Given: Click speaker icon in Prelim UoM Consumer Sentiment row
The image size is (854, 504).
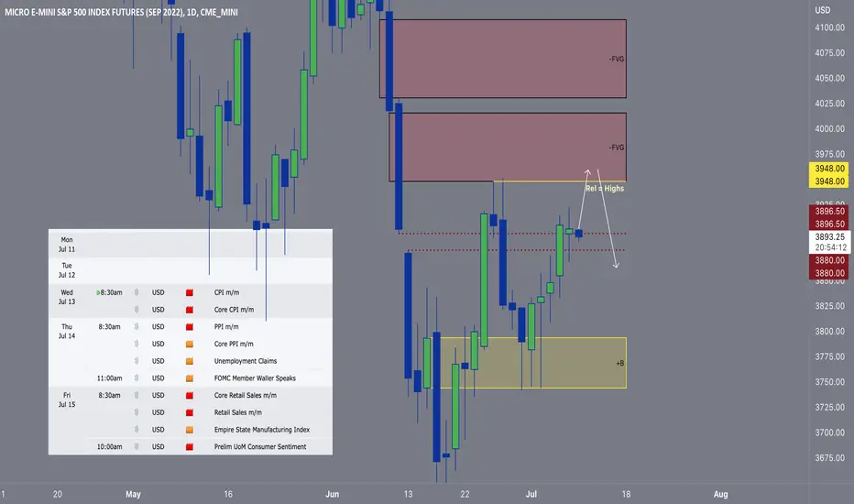Looking at the screenshot, I should pyautogui.click(x=137, y=447).
